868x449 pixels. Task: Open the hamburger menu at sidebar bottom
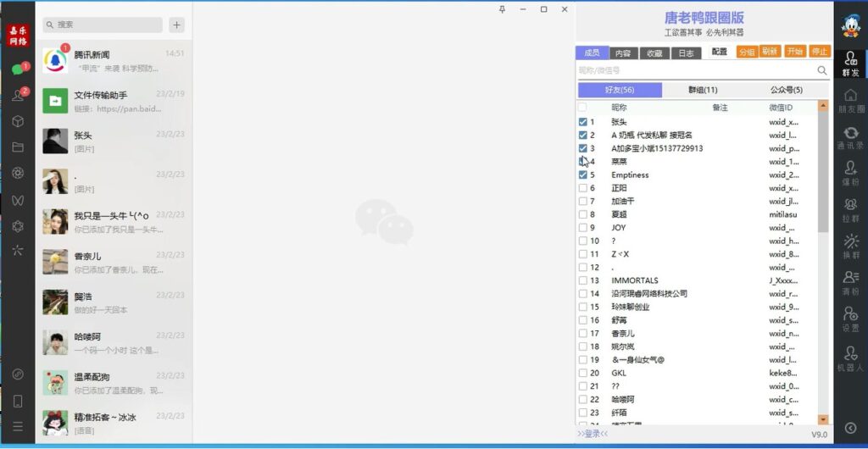[x=18, y=426]
